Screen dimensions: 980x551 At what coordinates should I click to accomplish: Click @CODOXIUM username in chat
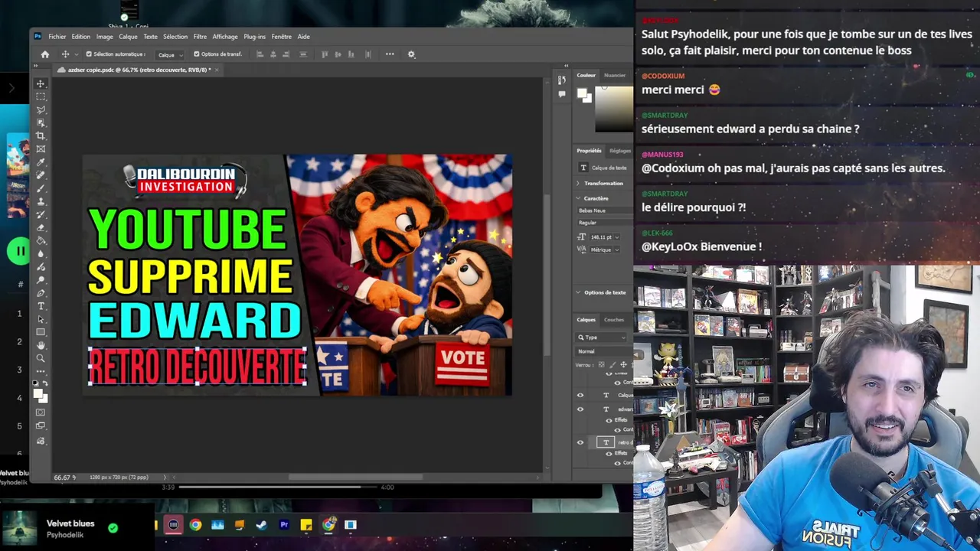(663, 76)
